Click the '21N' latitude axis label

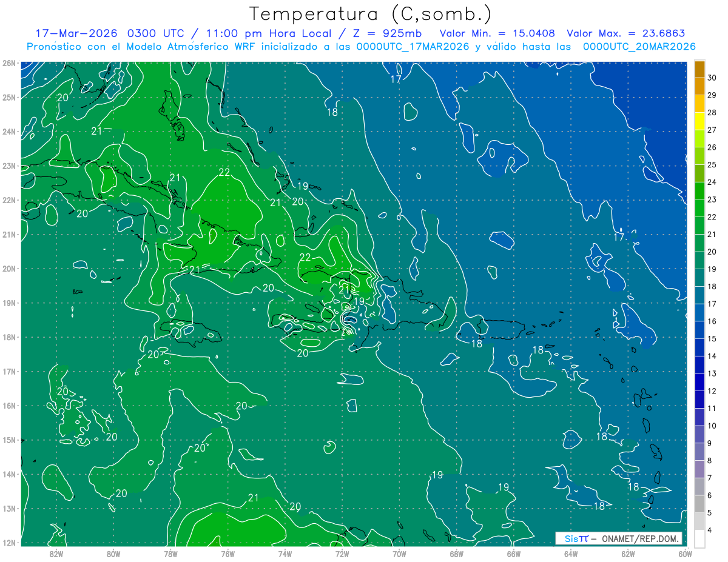pos(8,234)
